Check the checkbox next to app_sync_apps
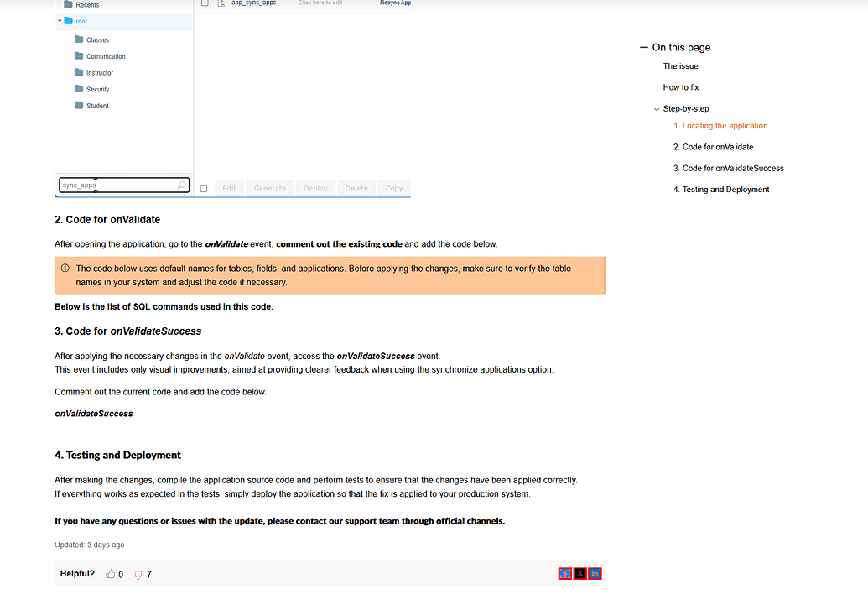The height and width of the screenshot is (605, 868). pos(205,3)
